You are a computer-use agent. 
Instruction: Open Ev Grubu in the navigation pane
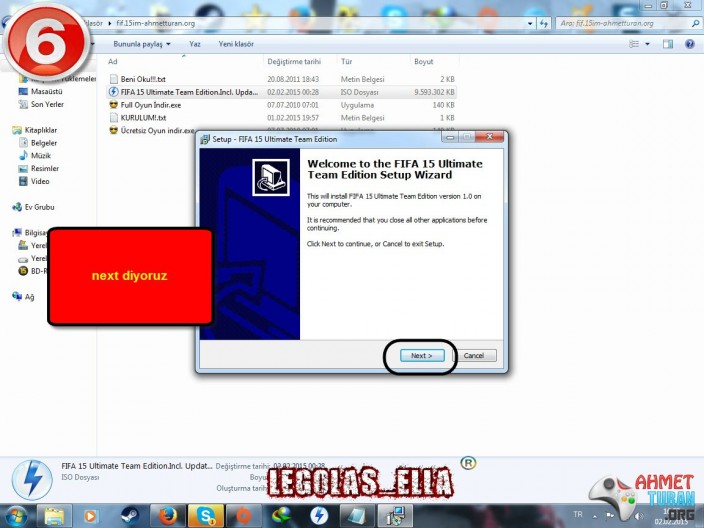pos(40,207)
